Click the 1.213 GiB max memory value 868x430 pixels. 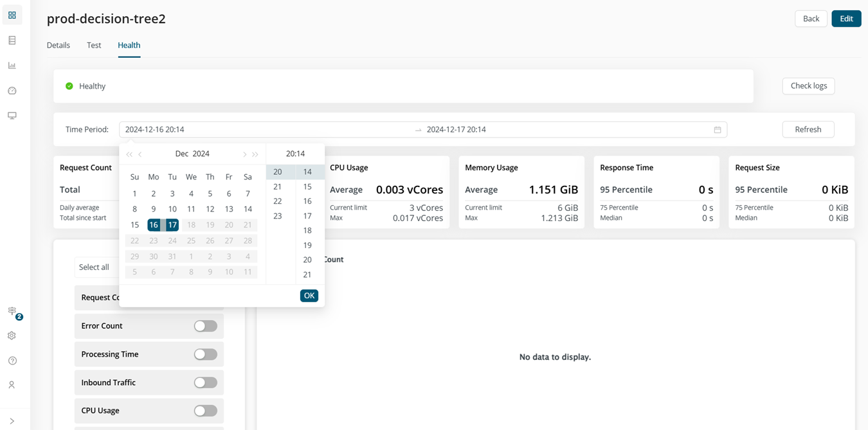click(559, 218)
